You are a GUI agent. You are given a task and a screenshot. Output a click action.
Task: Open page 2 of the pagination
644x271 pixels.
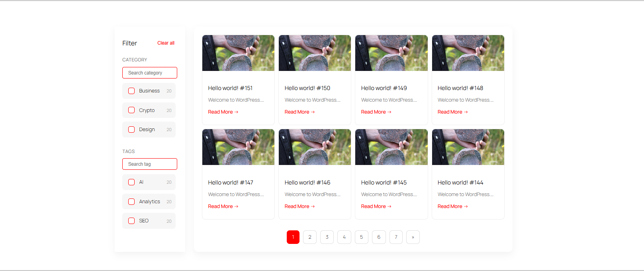tap(310, 237)
